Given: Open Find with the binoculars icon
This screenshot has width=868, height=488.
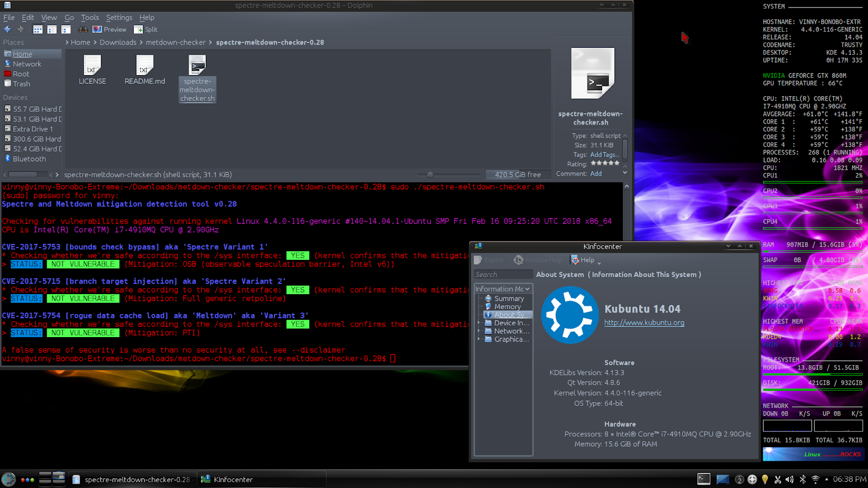Looking at the screenshot, I should (83, 30).
